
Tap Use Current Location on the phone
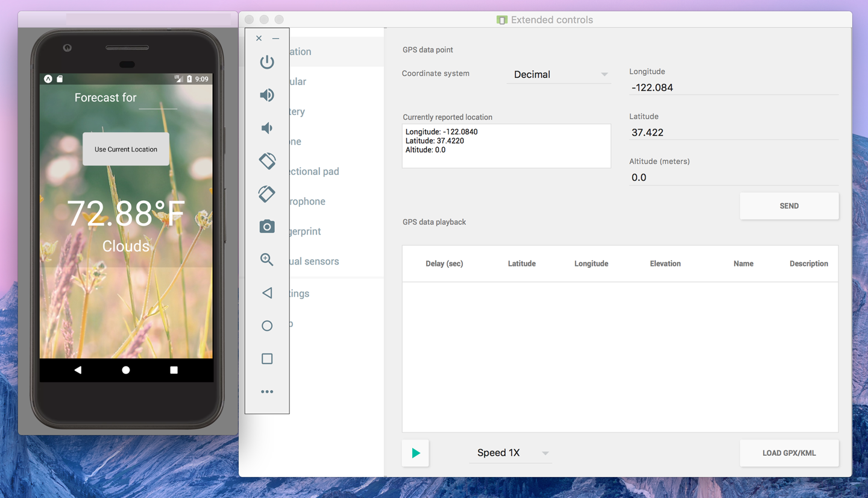click(x=126, y=150)
